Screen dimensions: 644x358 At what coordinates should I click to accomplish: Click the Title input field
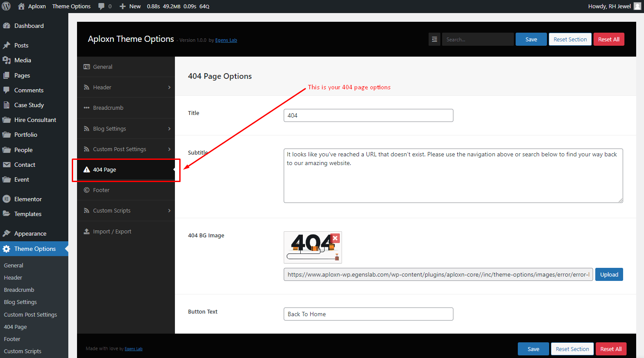[x=369, y=115]
